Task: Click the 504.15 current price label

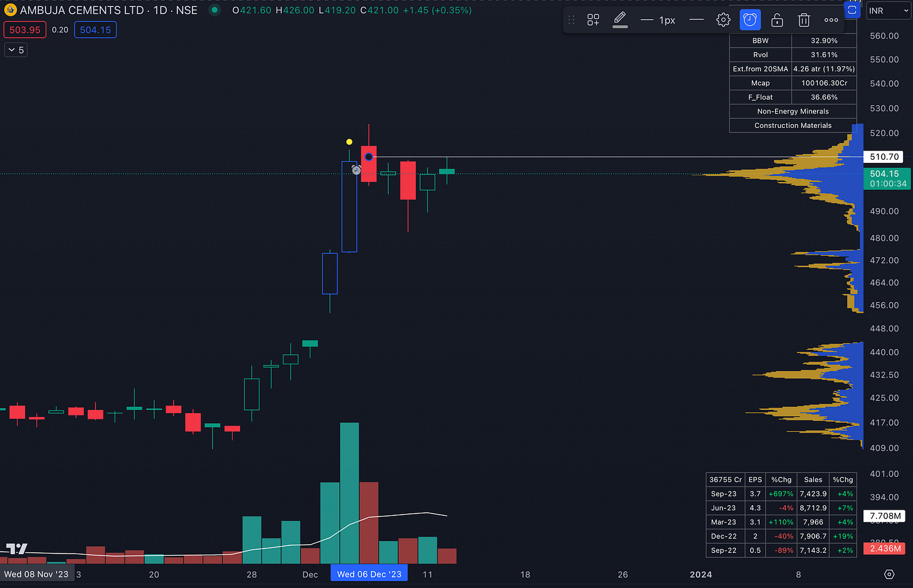Action: [887, 179]
